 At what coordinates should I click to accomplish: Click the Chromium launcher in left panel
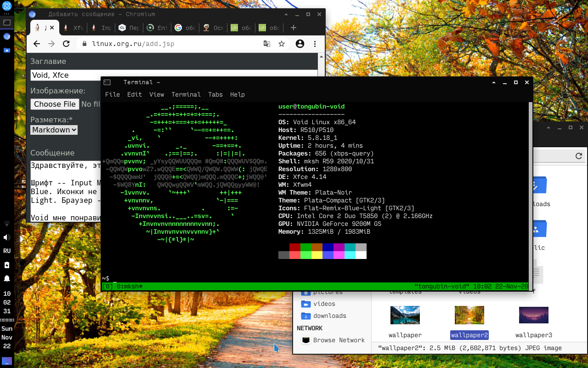point(7,36)
